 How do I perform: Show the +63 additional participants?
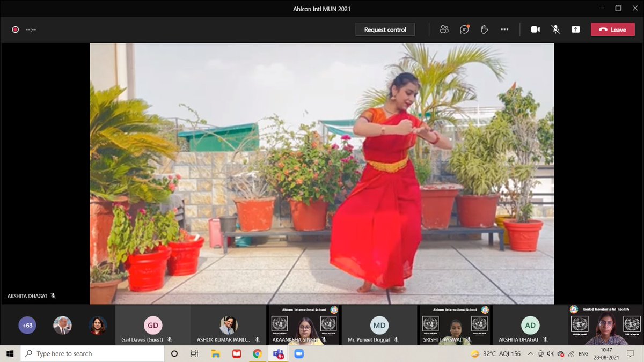(x=27, y=325)
